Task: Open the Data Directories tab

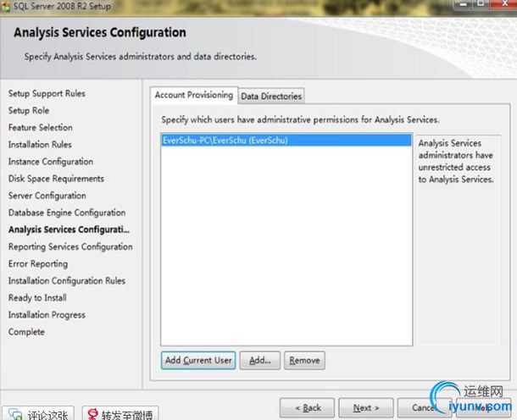Action: pyautogui.click(x=271, y=97)
